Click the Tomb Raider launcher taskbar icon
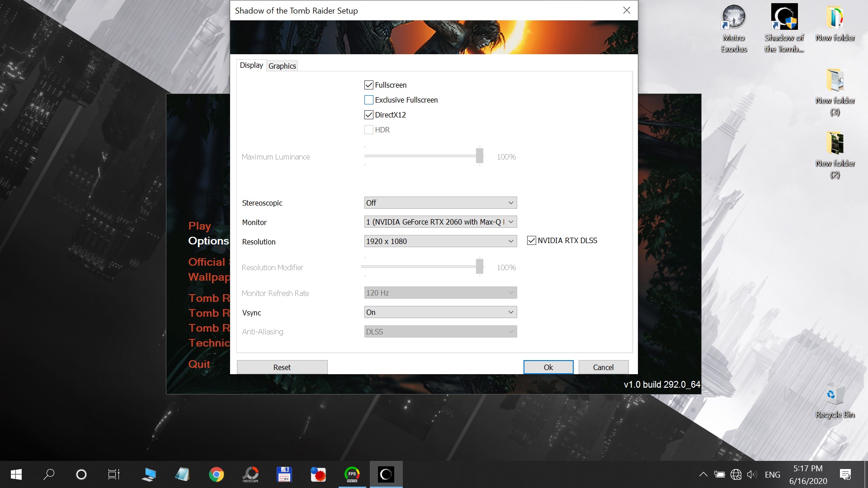This screenshot has width=868, height=488. pyautogui.click(x=386, y=474)
